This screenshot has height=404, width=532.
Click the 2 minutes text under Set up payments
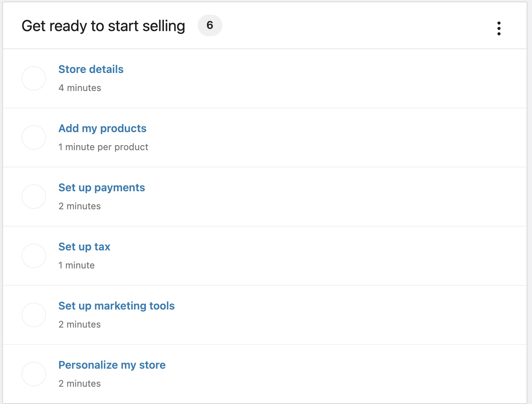click(79, 206)
